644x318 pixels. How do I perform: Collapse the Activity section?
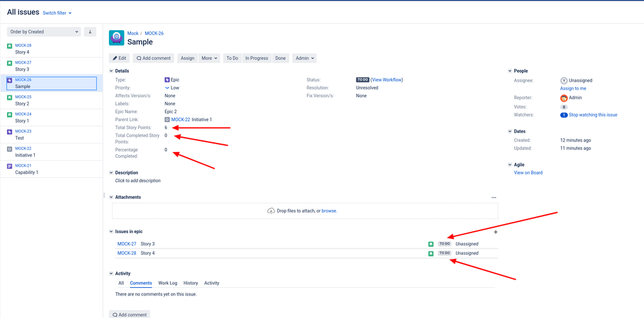coord(111,274)
